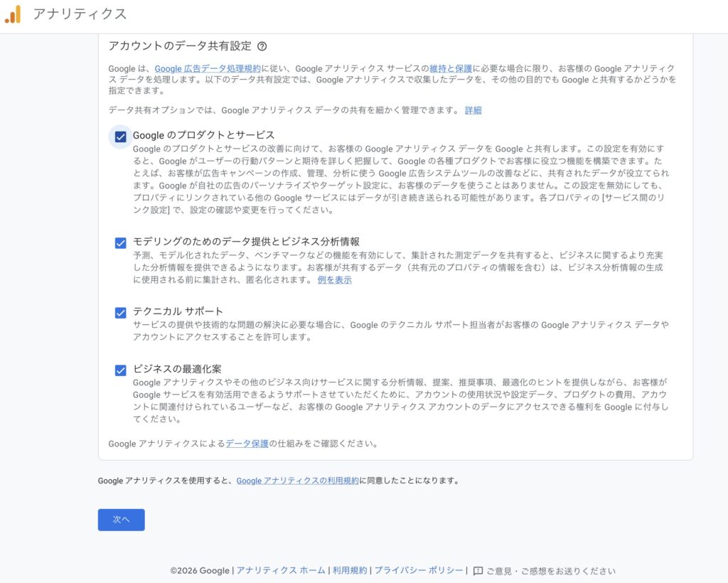728x583 pixels.
Task: Untick the ビジネスの最適化案 checkbox
Action: [x=121, y=370]
